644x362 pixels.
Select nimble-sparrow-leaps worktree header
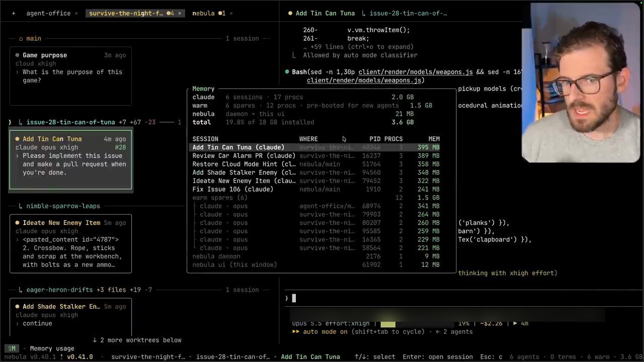[x=63, y=206]
